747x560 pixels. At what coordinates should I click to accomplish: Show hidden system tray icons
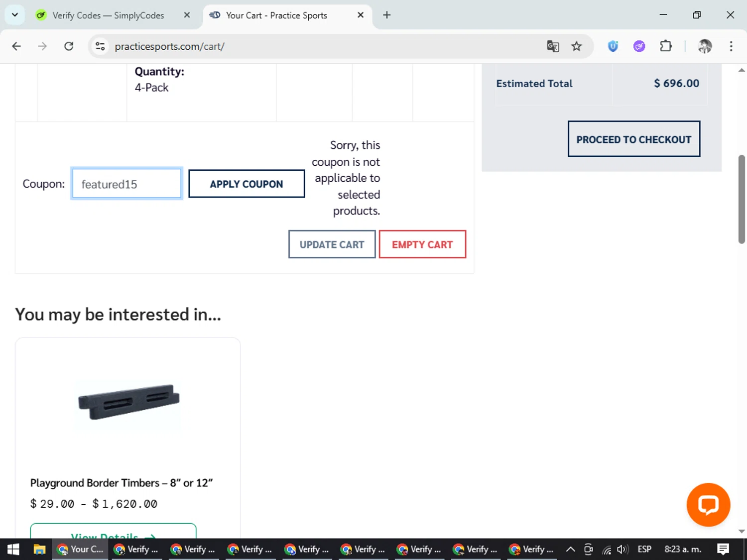coord(571,549)
